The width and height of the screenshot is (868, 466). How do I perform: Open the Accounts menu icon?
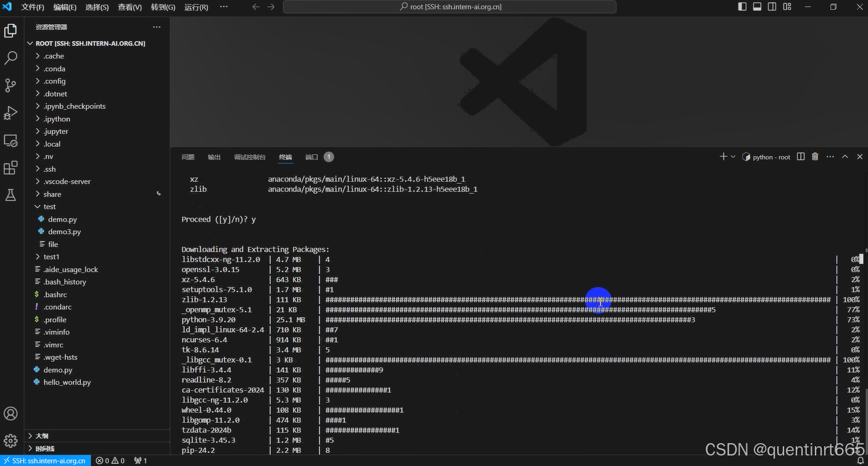[10, 414]
